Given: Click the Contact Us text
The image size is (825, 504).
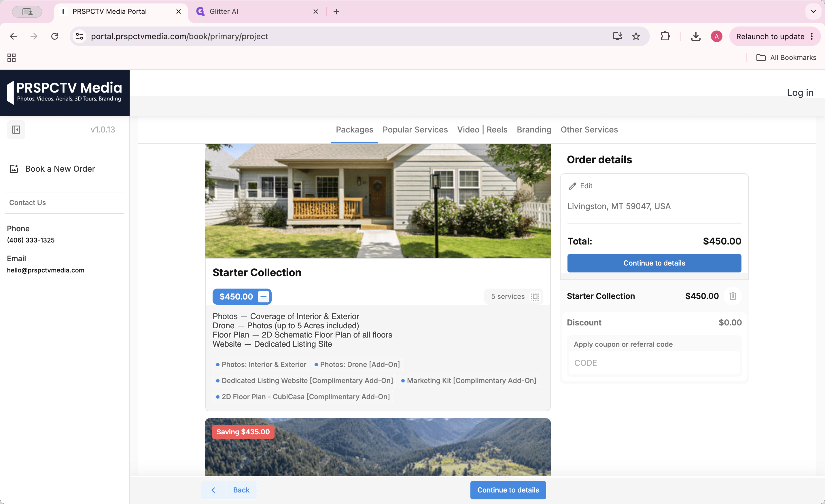Looking at the screenshot, I should (x=27, y=202).
